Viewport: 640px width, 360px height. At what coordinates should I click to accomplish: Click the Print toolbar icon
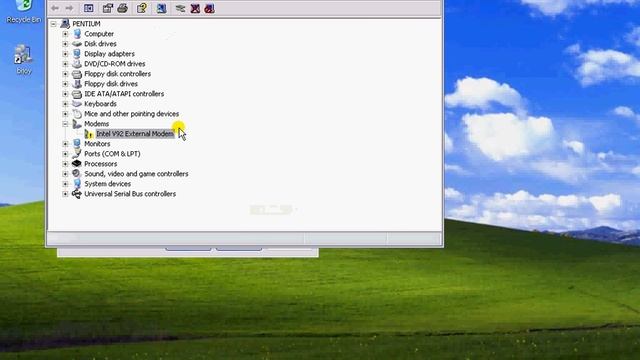(122, 8)
